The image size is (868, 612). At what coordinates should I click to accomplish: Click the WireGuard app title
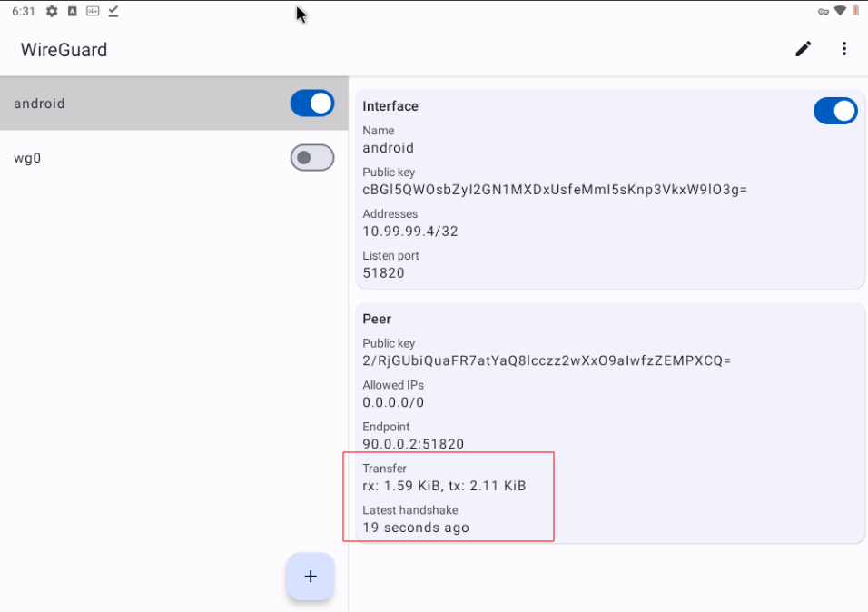64,50
